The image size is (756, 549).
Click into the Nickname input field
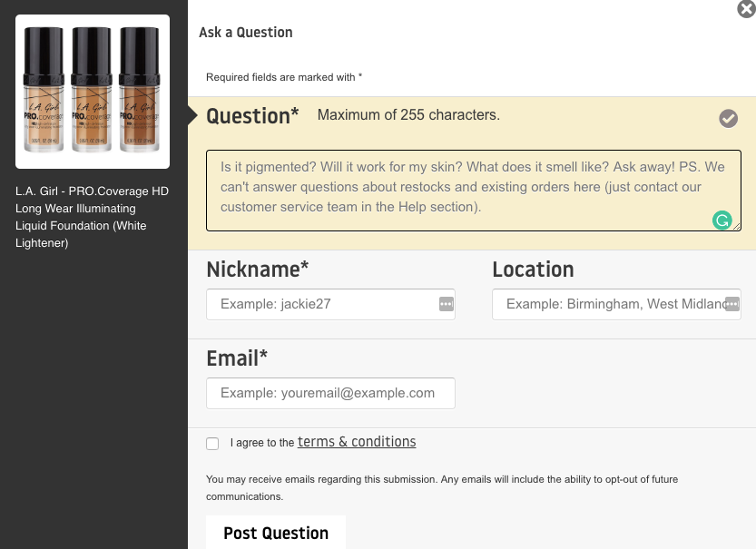click(x=330, y=304)
